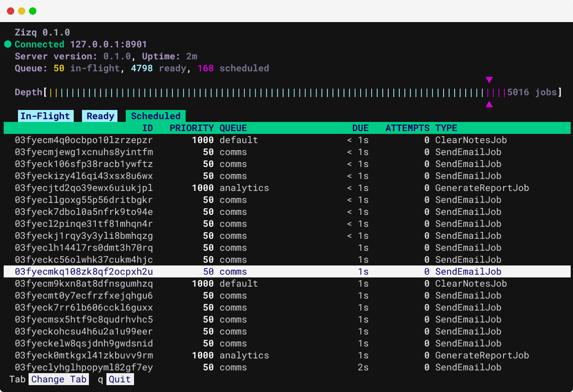Select job 03fyeck7rr6lb606cckl6guxx
Image resolution: width=573 pixels, height=392 pixels.
click(x=286, y=307)
